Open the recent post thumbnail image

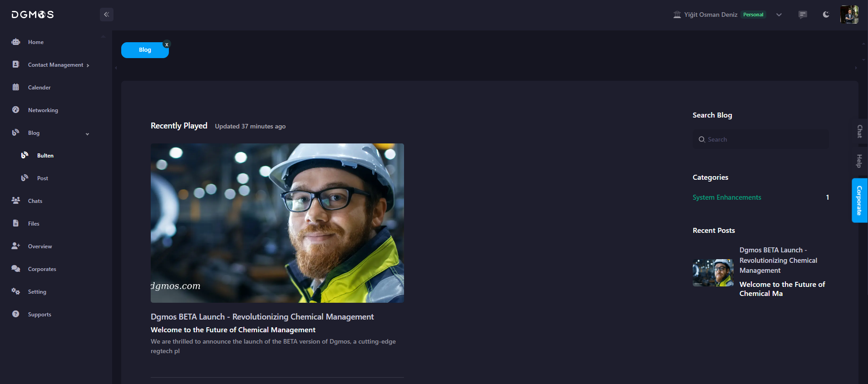tap(713, 272)
